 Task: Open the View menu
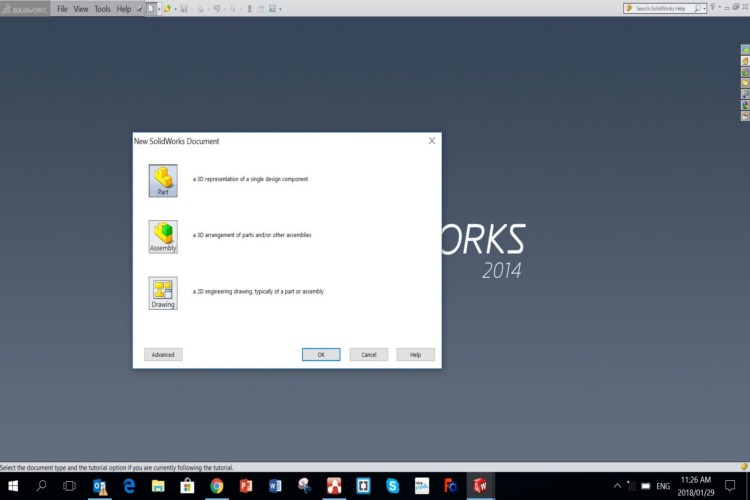81,9
